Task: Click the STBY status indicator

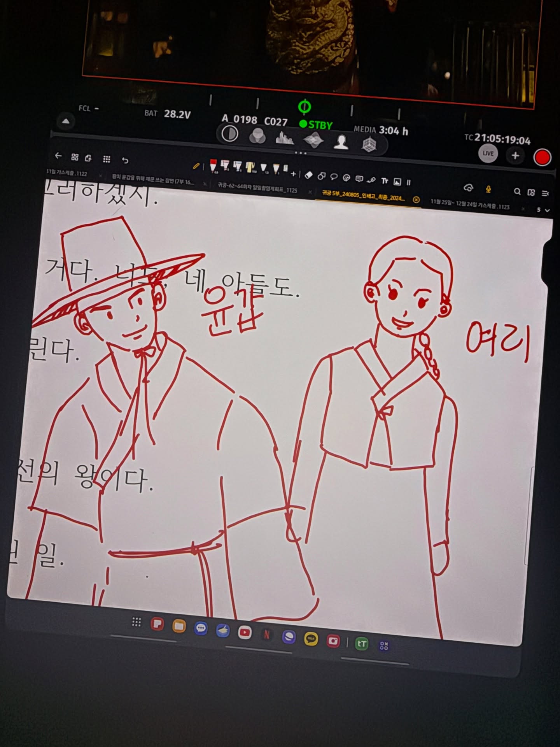Action: pos(316,125)
